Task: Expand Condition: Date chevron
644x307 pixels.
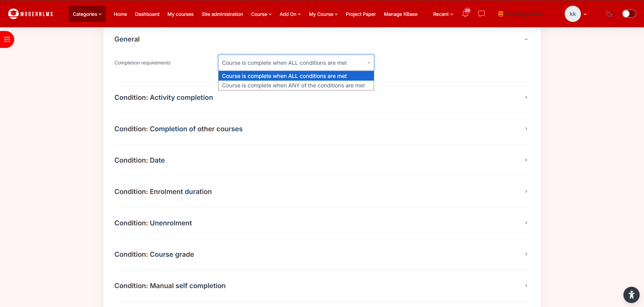Action: [526, 160]
